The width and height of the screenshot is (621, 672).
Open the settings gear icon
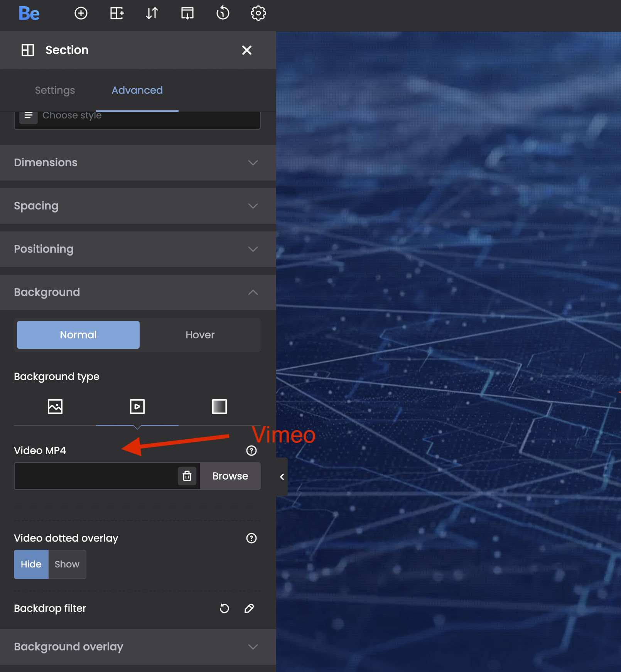tap(258, 14)
